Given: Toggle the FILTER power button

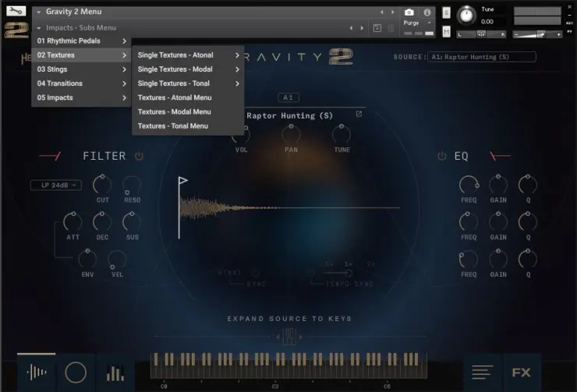Looking at the screenshot, I should pos(139,156).
